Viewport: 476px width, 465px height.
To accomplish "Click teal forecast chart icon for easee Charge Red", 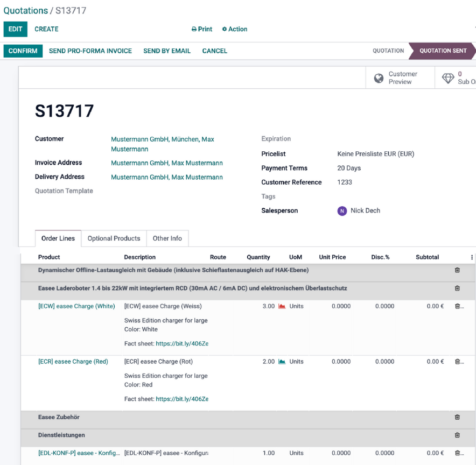I will tap(282, 362).
